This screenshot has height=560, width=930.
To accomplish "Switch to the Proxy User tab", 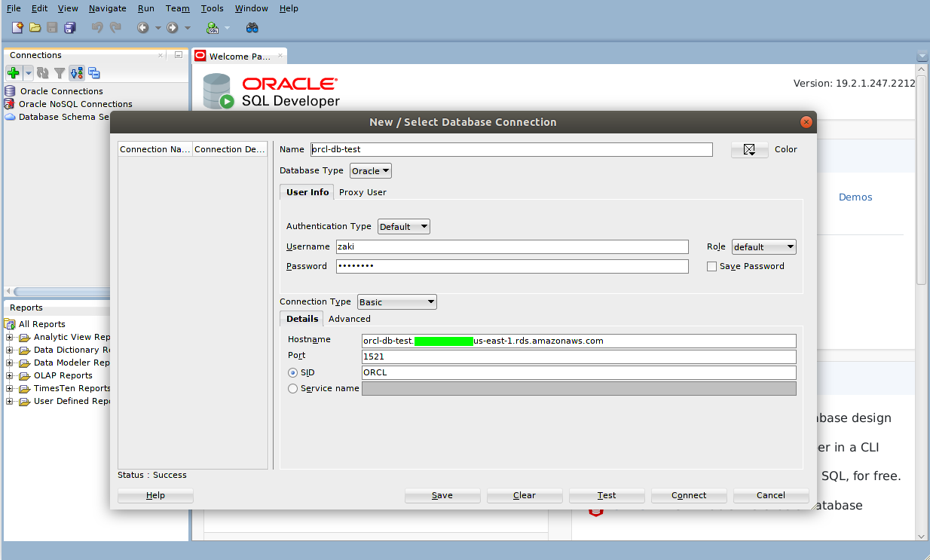I will (x=363, y=192).
